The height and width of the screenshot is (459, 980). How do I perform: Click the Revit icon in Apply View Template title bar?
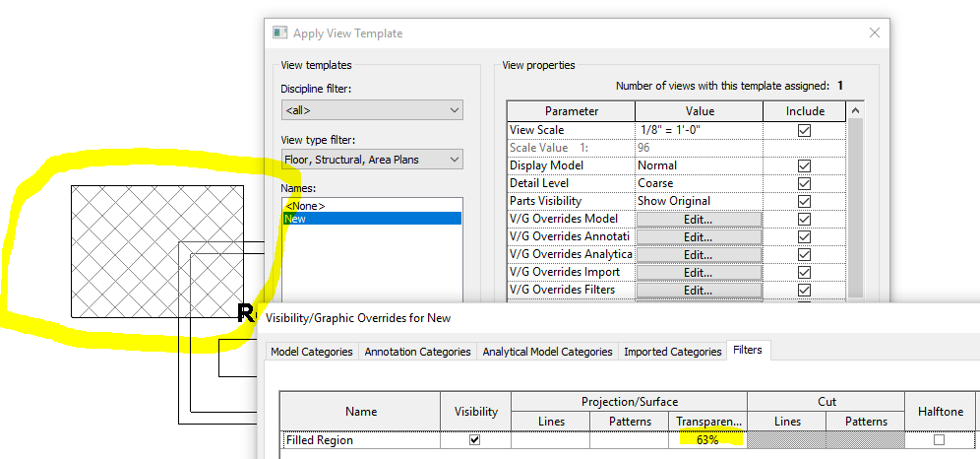pos(279,33)
